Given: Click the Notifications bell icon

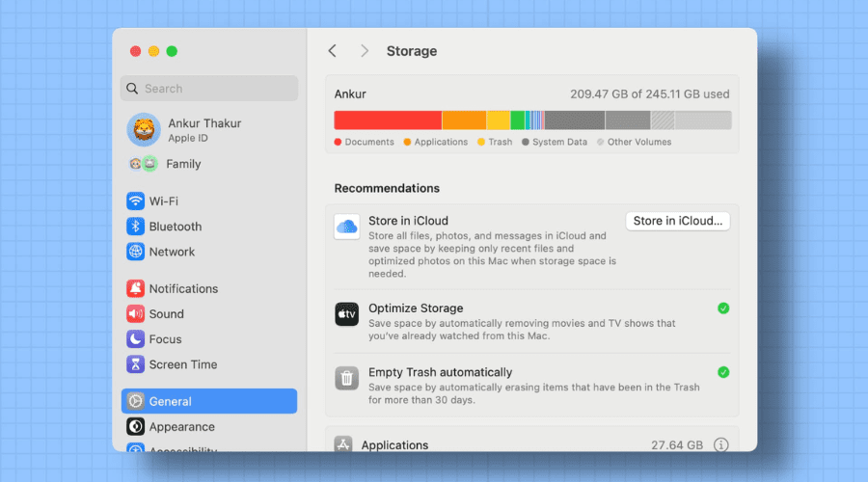Looking at the screenshot, I should point(135,288).
